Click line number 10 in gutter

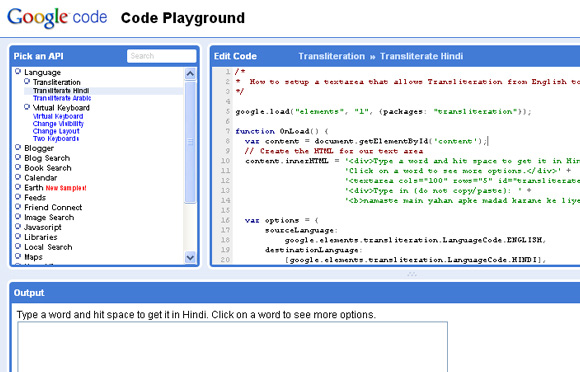pyautogui.click(x=225, y=161)
